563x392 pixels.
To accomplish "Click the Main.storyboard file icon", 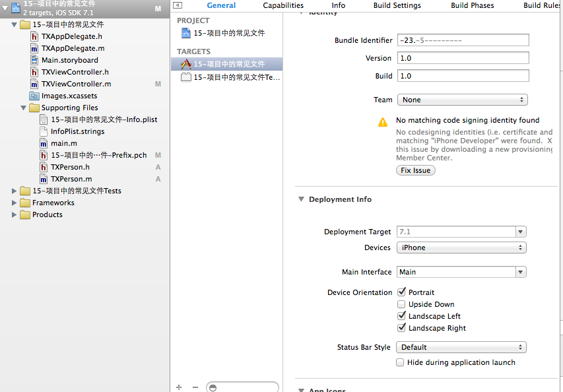I will (x=34, y=60).
